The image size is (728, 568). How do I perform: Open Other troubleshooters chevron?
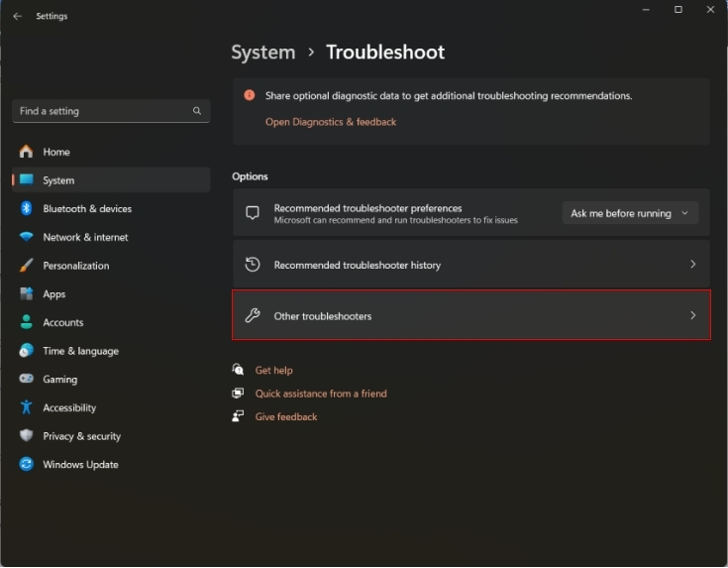[x=692, y=315]
